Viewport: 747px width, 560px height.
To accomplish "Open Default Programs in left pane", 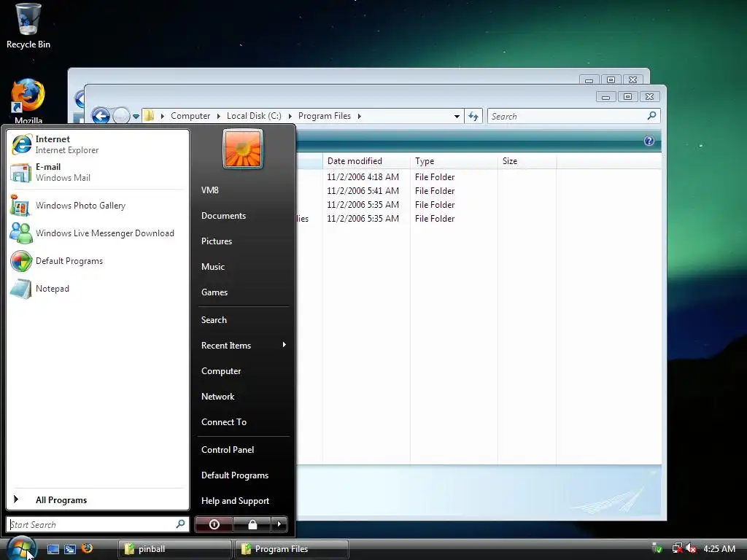I will (x=98, y=261).
